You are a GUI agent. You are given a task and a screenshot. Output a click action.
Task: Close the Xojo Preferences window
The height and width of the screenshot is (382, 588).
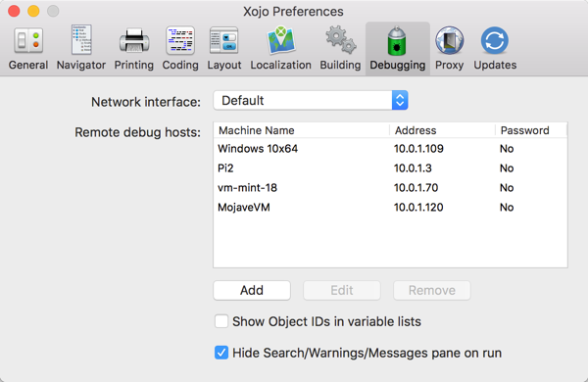(14, 11)
